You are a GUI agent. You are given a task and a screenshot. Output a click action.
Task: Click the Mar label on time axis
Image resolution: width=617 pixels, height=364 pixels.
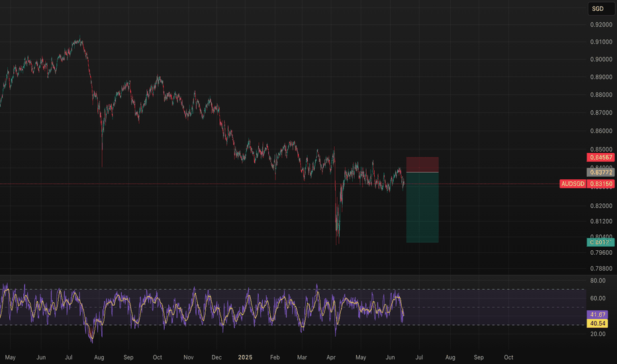click(x=302, y=357)
